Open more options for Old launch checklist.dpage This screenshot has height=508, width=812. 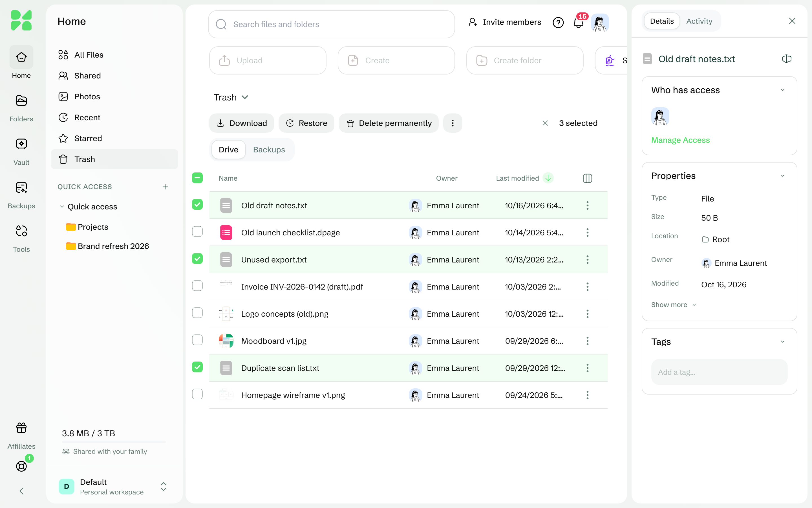tap(587, 233)
